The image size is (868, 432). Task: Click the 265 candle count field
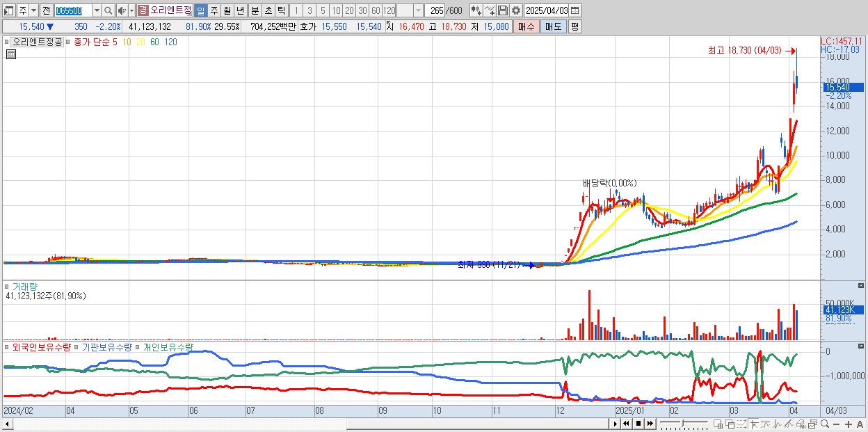pos(435,10)
